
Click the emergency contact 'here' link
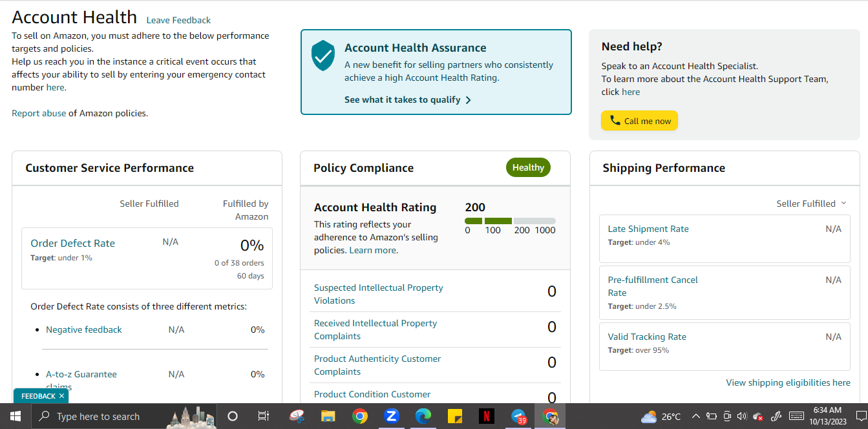point(55,87)
